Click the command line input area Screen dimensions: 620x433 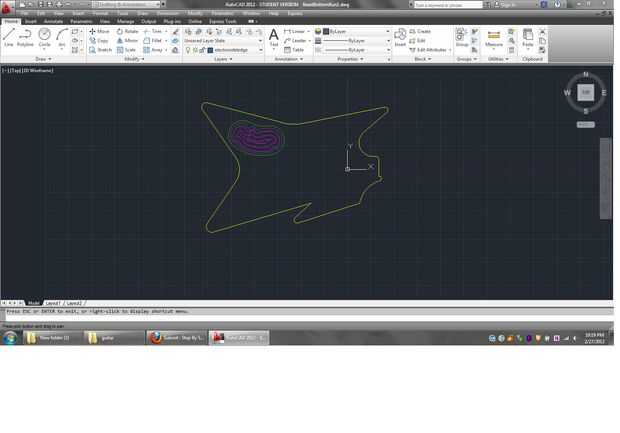coord(308,318)
